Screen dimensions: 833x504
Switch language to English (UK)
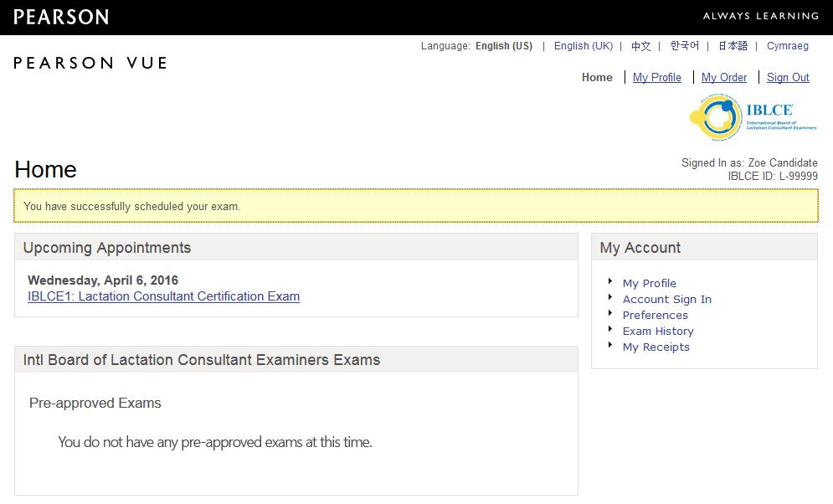584,46
